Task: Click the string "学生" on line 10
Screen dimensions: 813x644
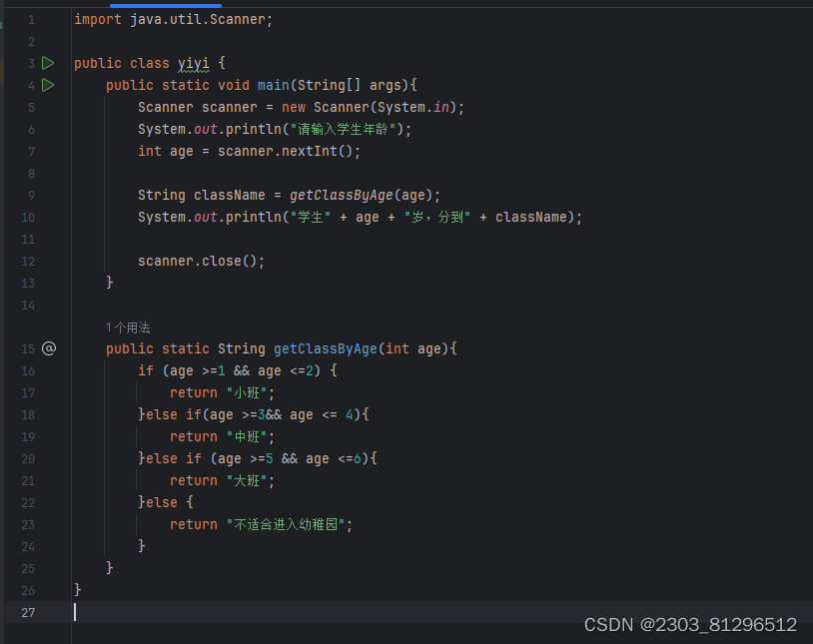Action: click(310, 218)
